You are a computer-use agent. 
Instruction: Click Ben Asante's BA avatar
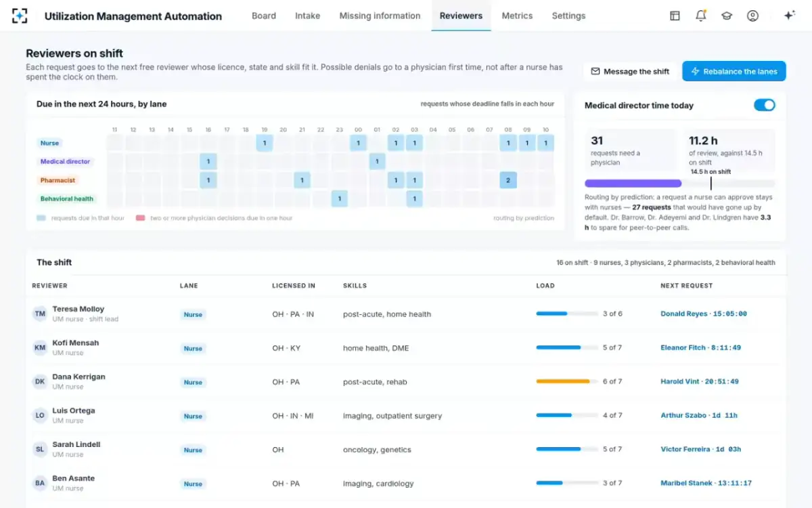click(40, 483)
